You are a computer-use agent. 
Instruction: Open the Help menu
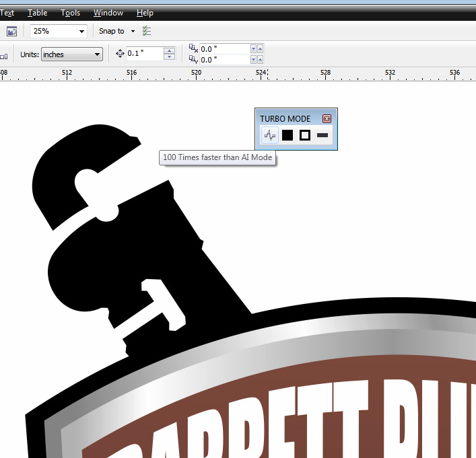pyautogui.click(x=145, y=13)
